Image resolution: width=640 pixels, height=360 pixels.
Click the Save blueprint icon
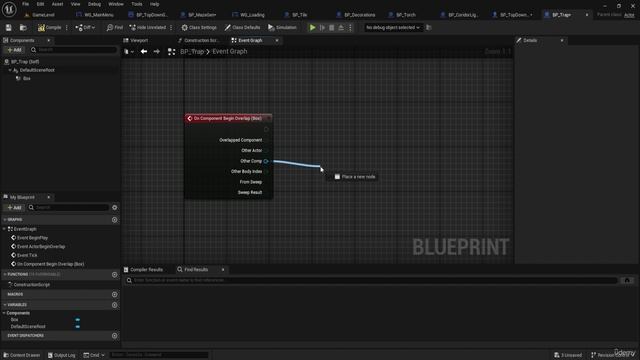tap(9, 27)
